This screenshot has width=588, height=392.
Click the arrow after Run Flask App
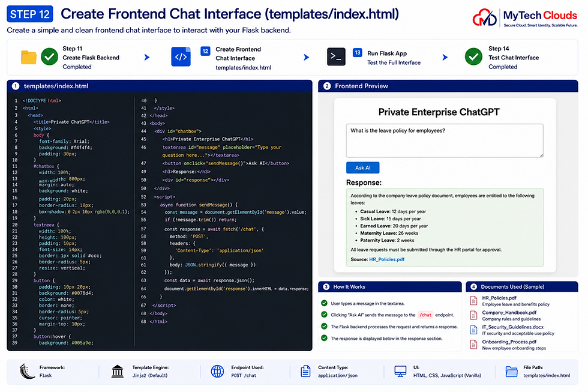pos(445,57)
